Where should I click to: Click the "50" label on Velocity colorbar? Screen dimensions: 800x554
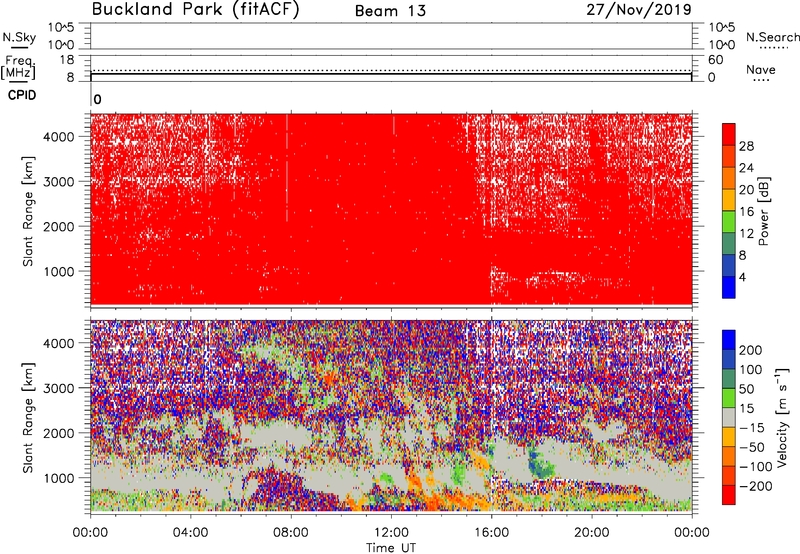747,389
